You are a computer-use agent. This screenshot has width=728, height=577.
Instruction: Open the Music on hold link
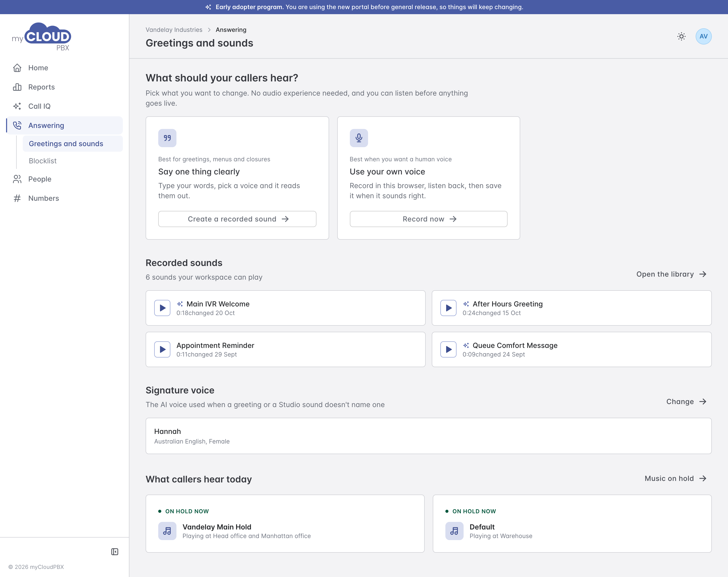676,478
